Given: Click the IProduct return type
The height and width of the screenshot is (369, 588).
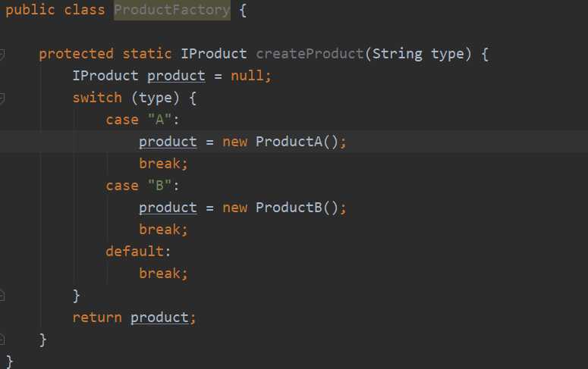Looking at the screenshot, I should point(214,54).
